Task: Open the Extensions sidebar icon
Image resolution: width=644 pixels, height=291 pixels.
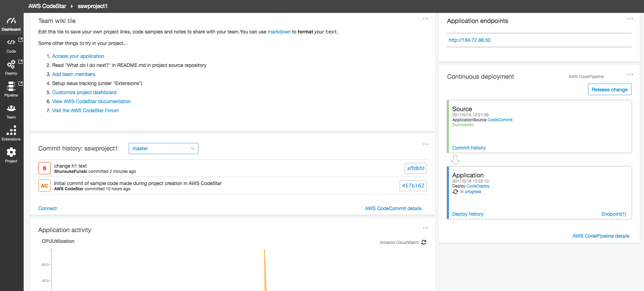Action: tap(11, 130)
